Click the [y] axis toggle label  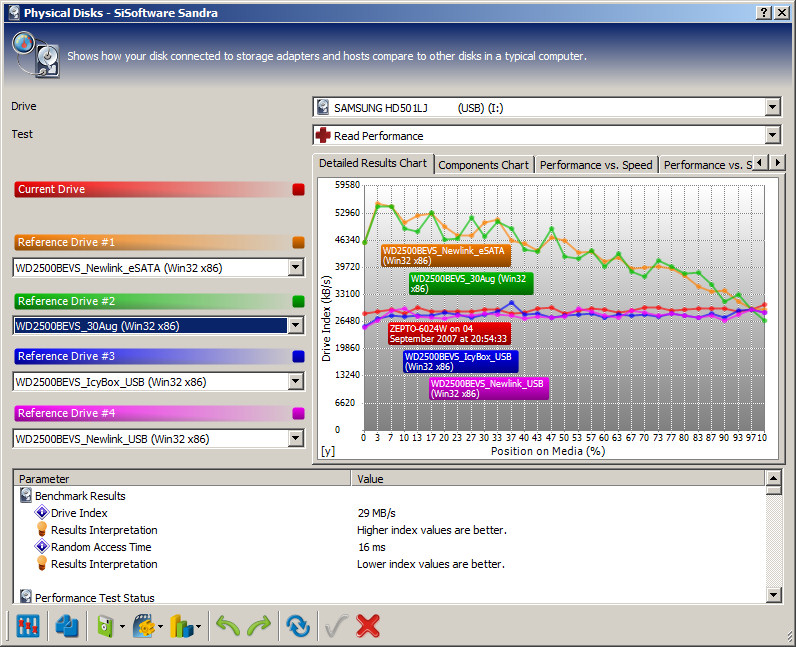point(328,450)
